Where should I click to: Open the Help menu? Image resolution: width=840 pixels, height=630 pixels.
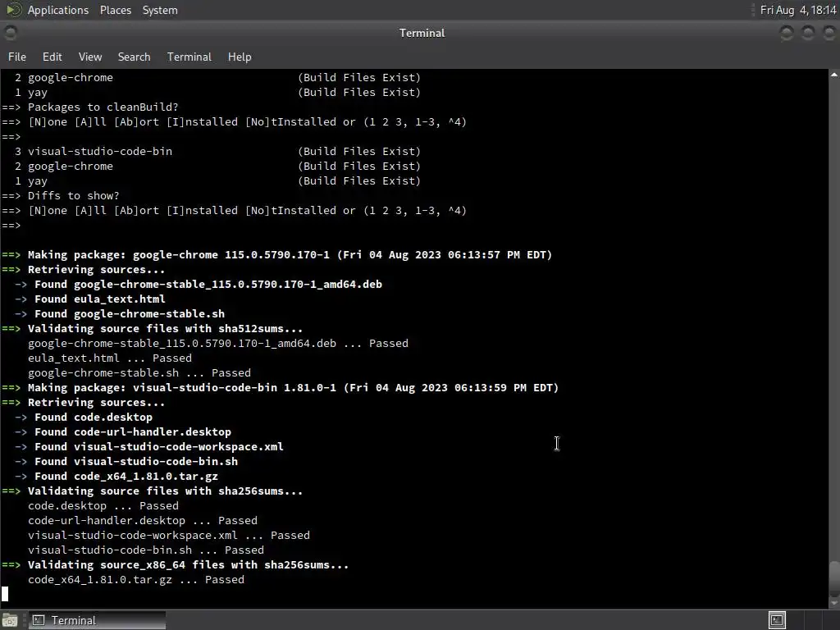pos(240,57)
